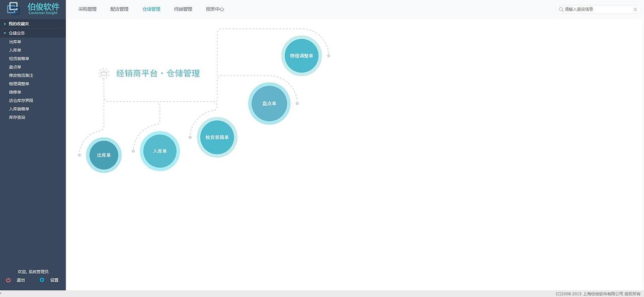
Task: Switch to 配货管理 tab
Action: (119, 9)
